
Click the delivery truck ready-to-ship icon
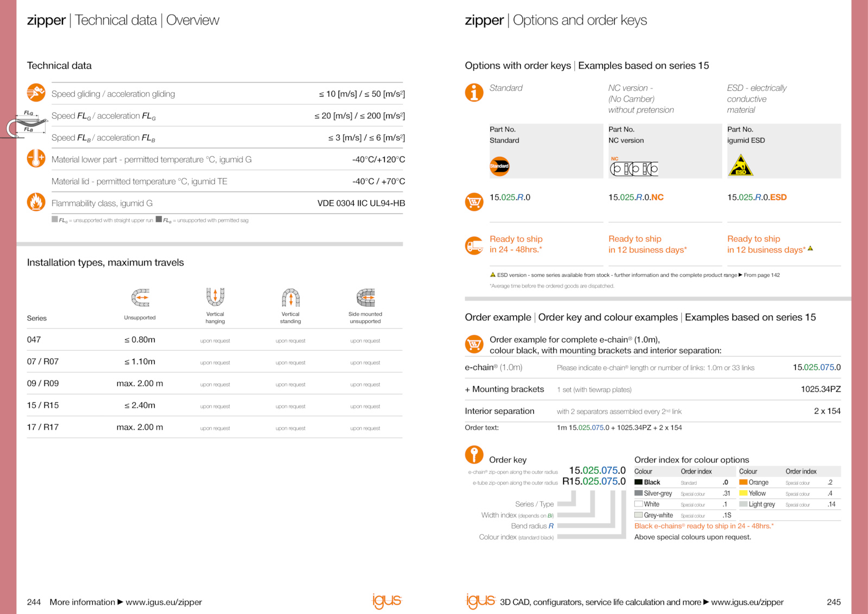474,245
